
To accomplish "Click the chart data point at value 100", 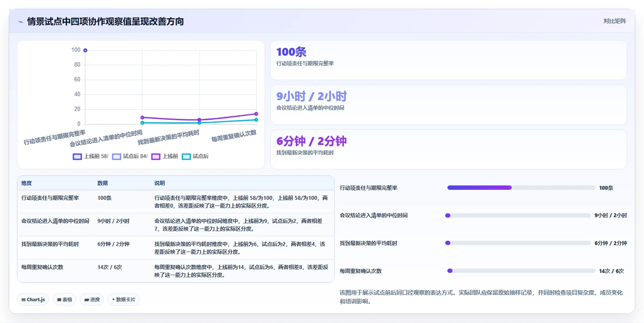I will coord(85,50).
